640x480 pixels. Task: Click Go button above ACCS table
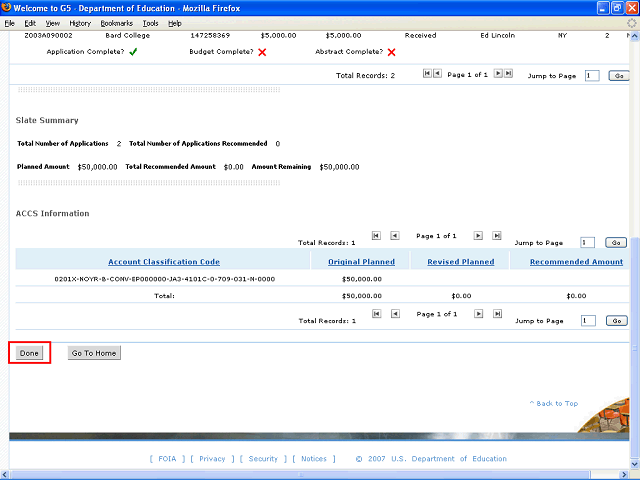point(616,242)
